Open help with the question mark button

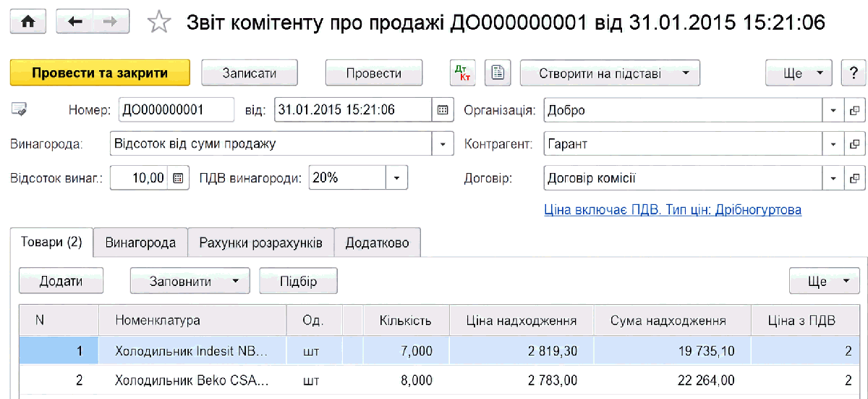pyautogui.click(x=852, y=73)
